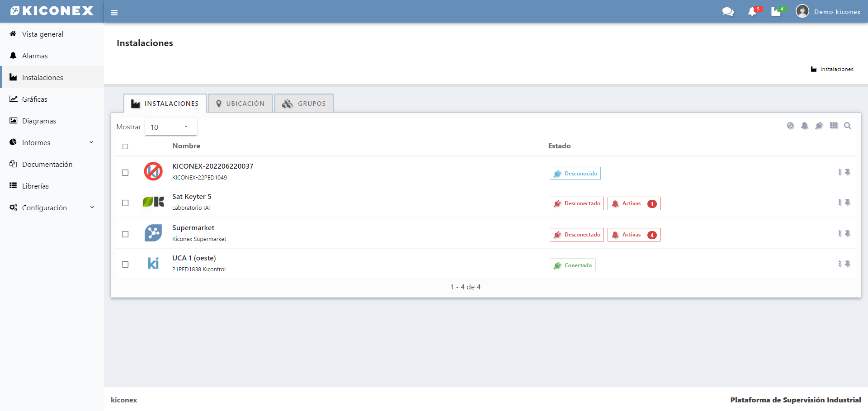
Task: Expand the Configuración sidebar menu
Action: (x=52, y=208)
